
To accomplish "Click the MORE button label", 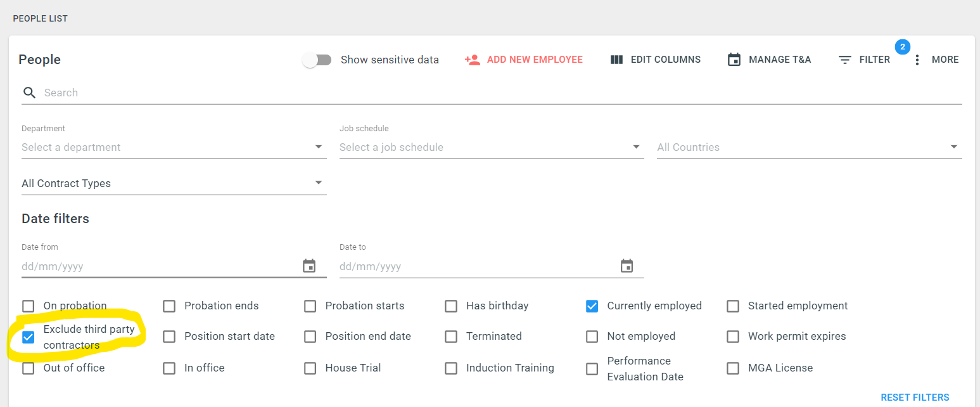I will pyautogui.click(x=945, y=60).
